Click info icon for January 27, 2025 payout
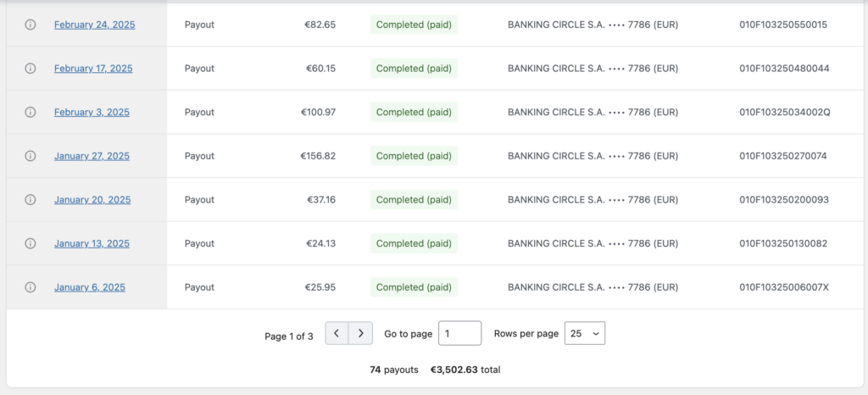 [31, 156]
